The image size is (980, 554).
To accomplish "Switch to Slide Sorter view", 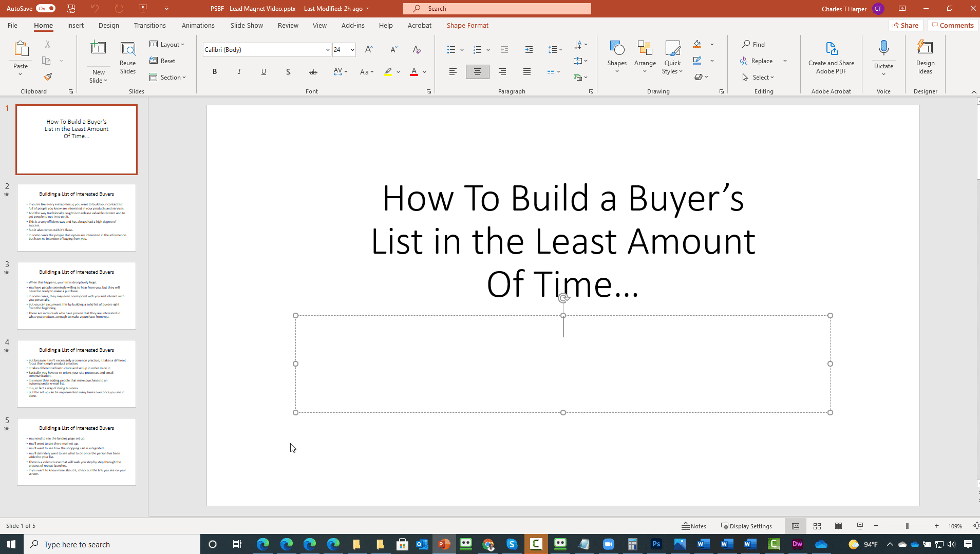I will click(x=817, y=526).
